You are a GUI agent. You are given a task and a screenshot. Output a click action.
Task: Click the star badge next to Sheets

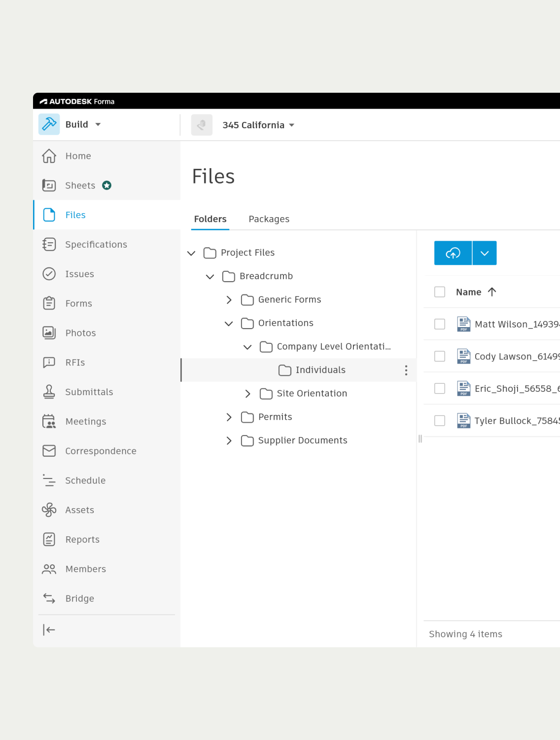pos(106,185)
